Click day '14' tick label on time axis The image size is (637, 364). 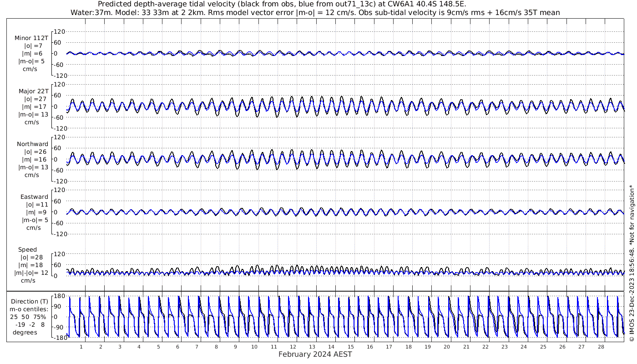[x=332, y=347]
